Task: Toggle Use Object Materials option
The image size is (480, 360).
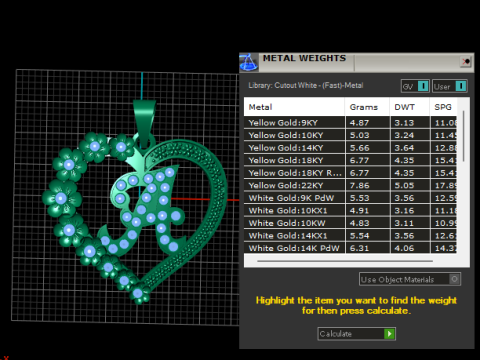Action: (410, 279)
